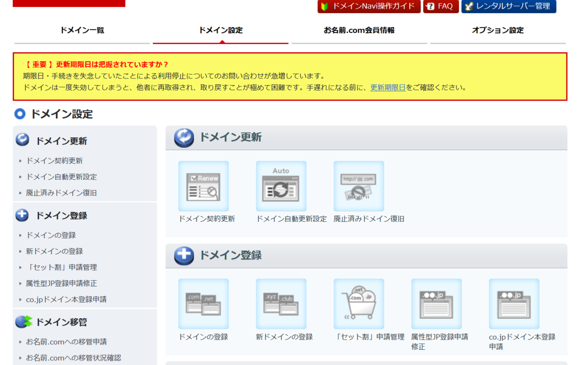Screen dimensions: 588x365
Task: Click the sidebar ドメイン更新 refresh icon
Action: click(x=23, y=140)
